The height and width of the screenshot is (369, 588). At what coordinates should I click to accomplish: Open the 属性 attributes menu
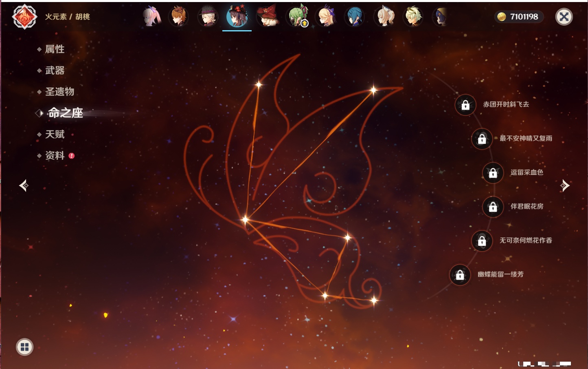pyautogui.click(x=55, y=49)
